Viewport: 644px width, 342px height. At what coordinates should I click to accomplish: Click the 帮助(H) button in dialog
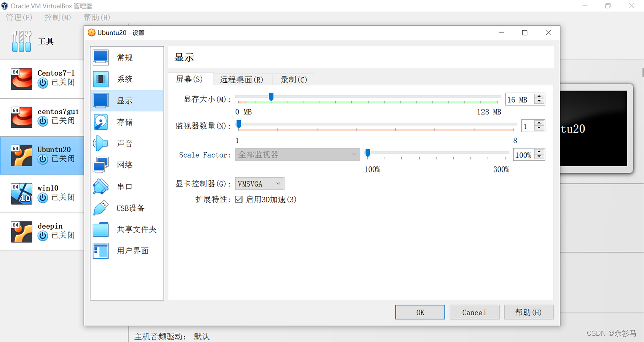click(x=529, y=312)
